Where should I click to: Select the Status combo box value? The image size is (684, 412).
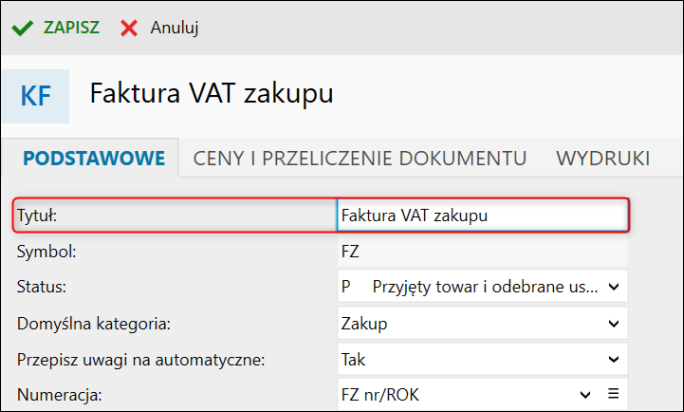click(482, 287)
